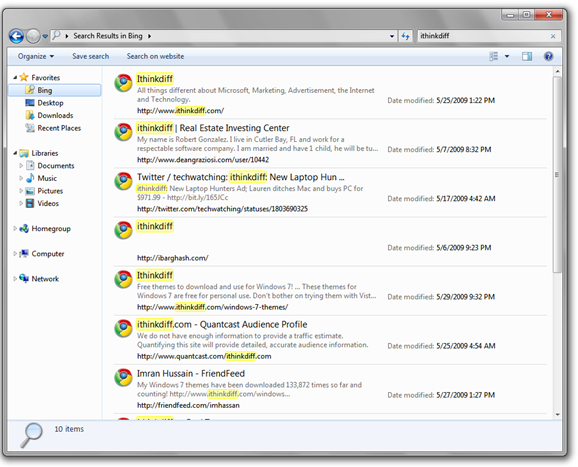Expand the Videos library
This screenshot has height=467, width=578.
coord(21,203)
